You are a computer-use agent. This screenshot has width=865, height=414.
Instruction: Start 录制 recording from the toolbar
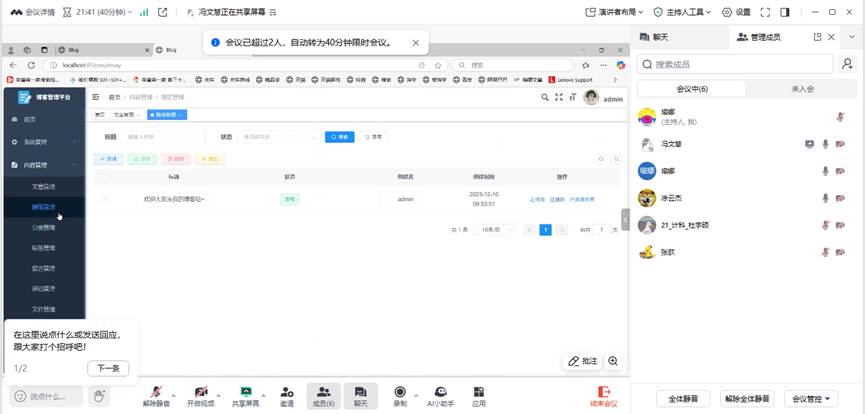point(400,391)
